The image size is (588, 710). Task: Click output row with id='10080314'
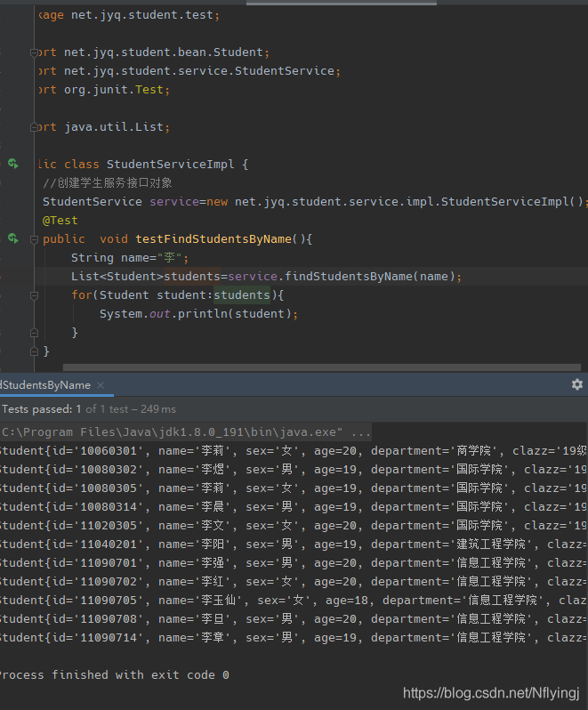click(x=294, y=506)
